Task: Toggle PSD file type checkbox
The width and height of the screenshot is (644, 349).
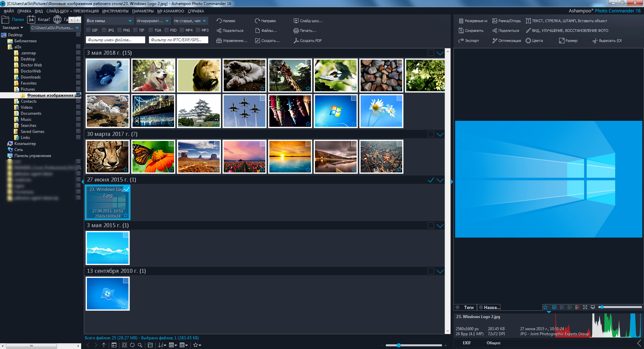Action: click(167, 30)
